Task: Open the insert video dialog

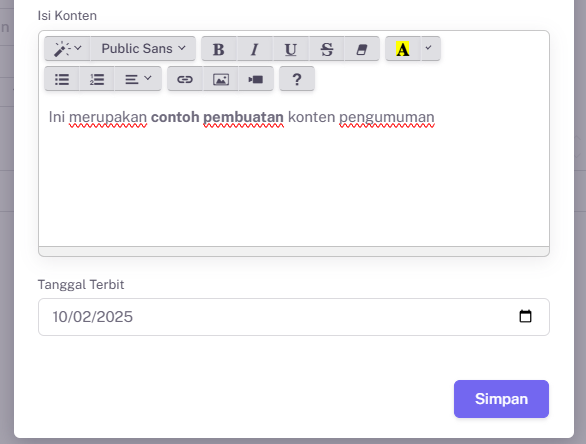Action: 256,79
